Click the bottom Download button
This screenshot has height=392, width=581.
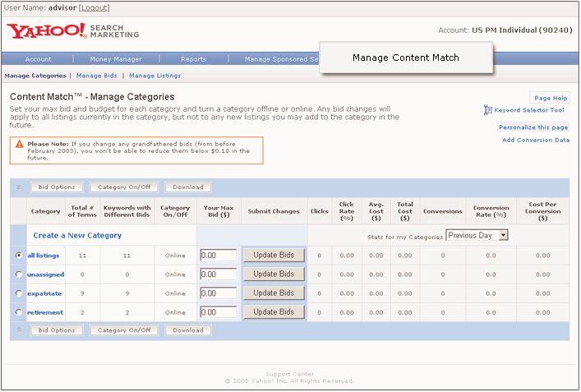coord(188,330)
